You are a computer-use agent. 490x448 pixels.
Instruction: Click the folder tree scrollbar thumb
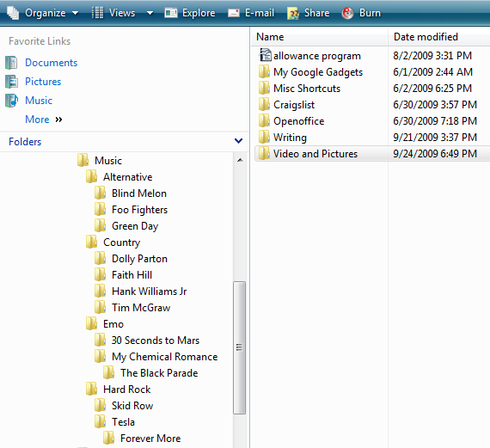click(239, 347)
